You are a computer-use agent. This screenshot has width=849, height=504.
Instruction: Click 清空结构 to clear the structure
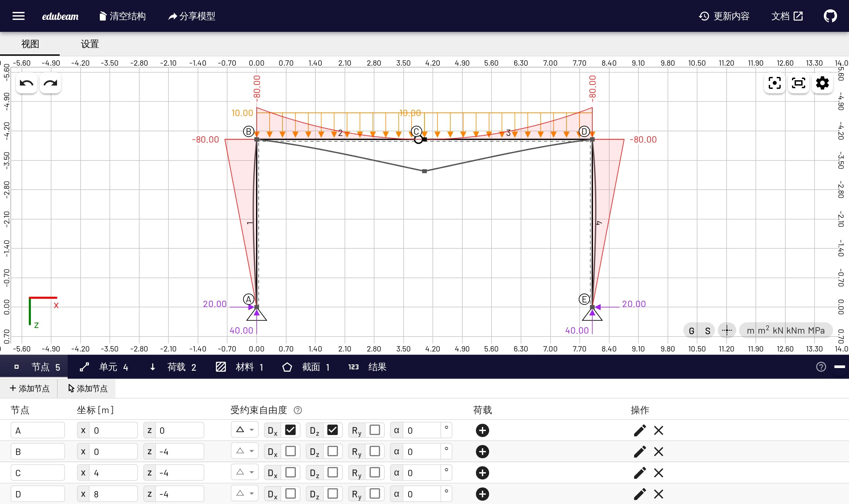click(122, 16)
